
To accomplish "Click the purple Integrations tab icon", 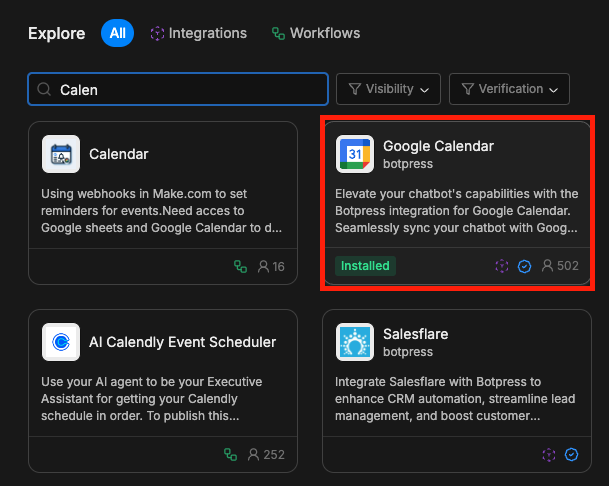I will point(157,33).
